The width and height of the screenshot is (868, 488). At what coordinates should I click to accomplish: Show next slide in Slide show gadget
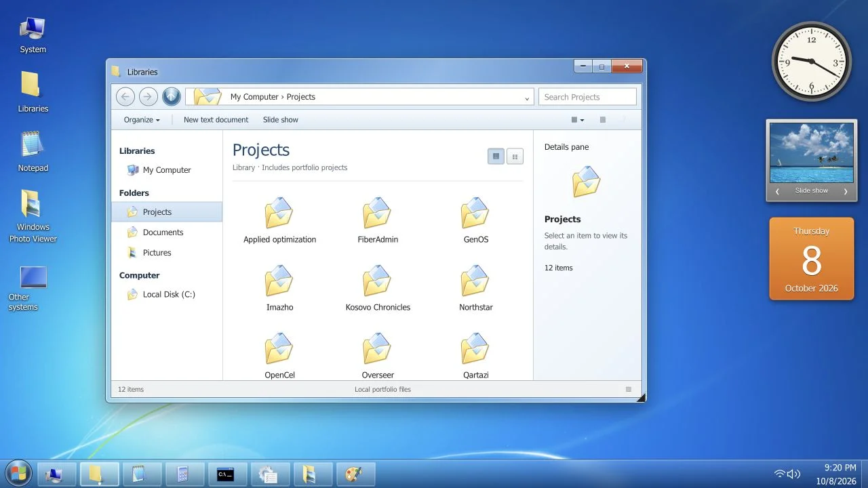click(845, 191)
